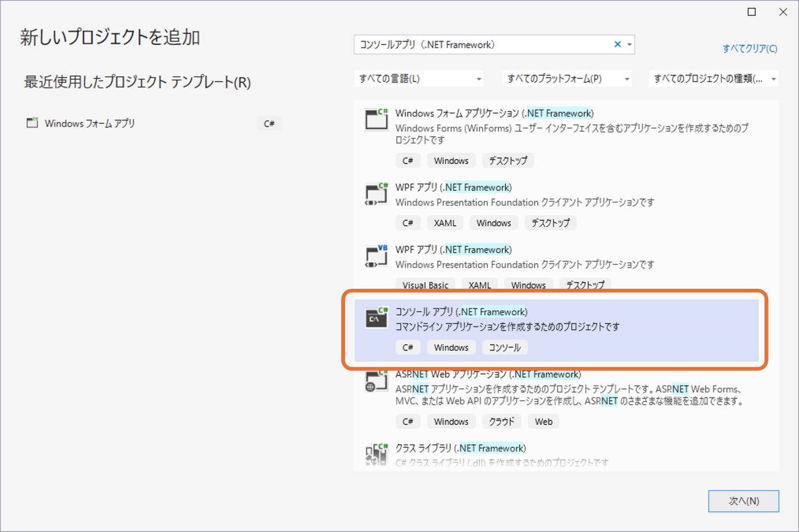
Task: Select recent template Windows フォーム アプリ
Action: click(153, 123)
